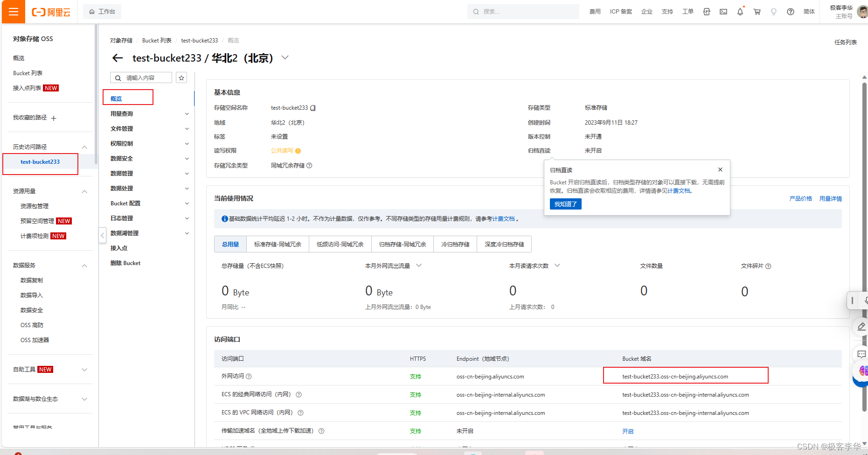The width and height of the screenshot is (868, 455).
Task: Copy the bucket name test-bucket233
Action: coord(313,108)
